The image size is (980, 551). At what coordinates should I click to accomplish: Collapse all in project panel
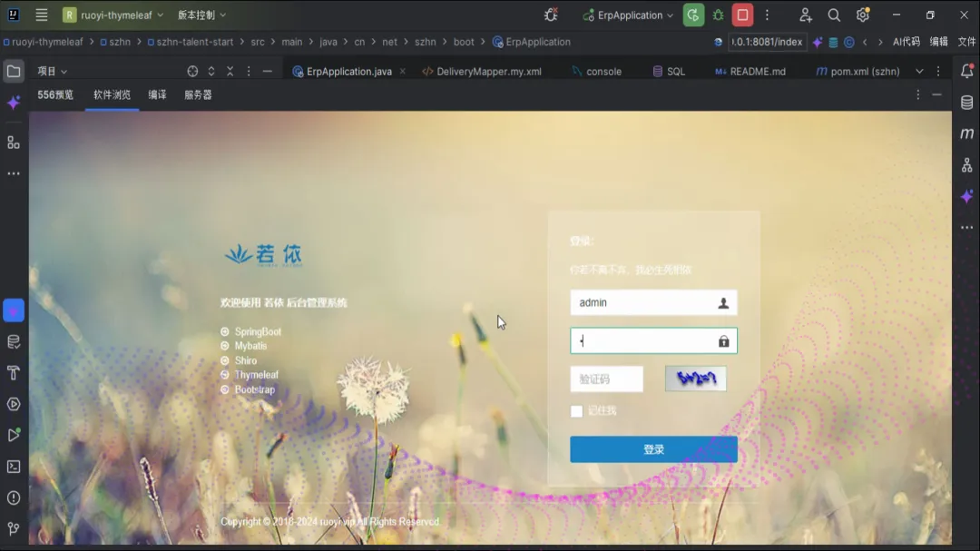(x=230, y=72)
